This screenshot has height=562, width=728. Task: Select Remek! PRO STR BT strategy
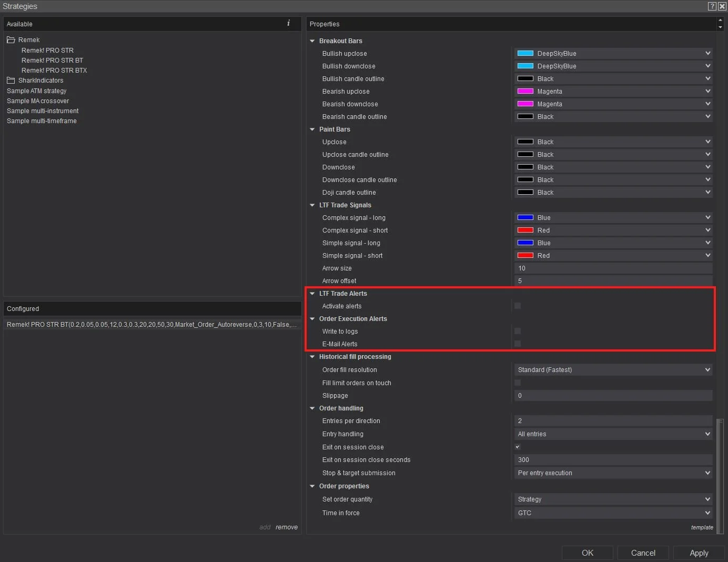tap(52, 61)
